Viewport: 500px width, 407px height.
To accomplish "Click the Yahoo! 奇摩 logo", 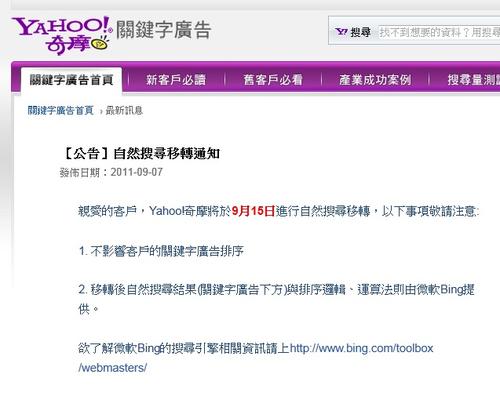I will point(62,35).
